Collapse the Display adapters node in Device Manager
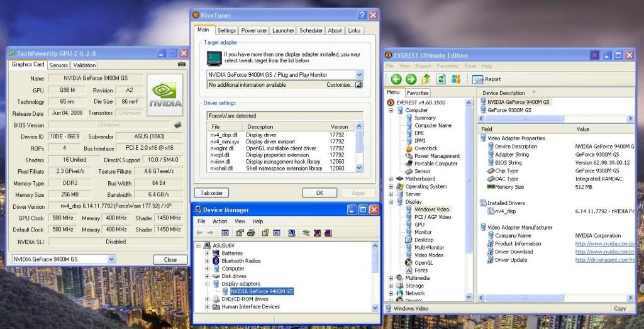The image size is (644, 329). pyautogui.click(x=208, y=284)
